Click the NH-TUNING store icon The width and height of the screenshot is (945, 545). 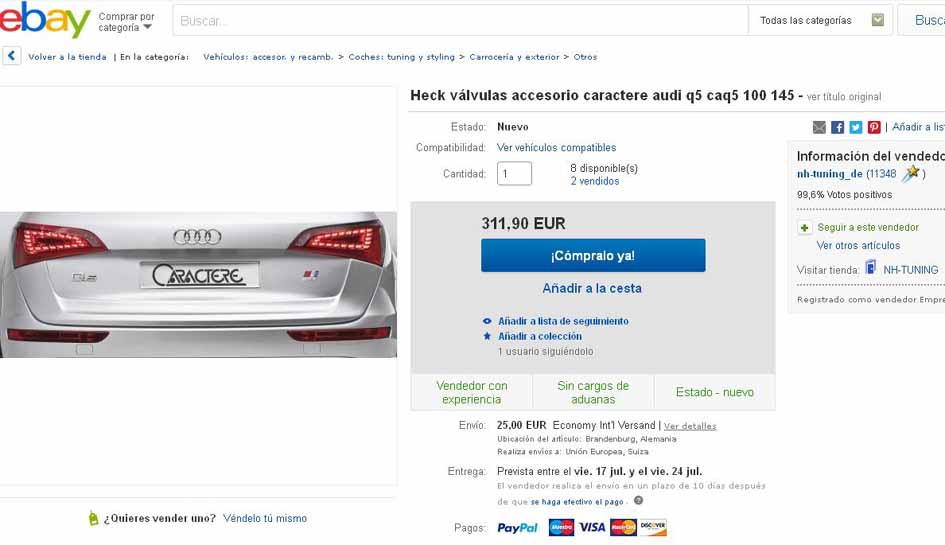870,267
